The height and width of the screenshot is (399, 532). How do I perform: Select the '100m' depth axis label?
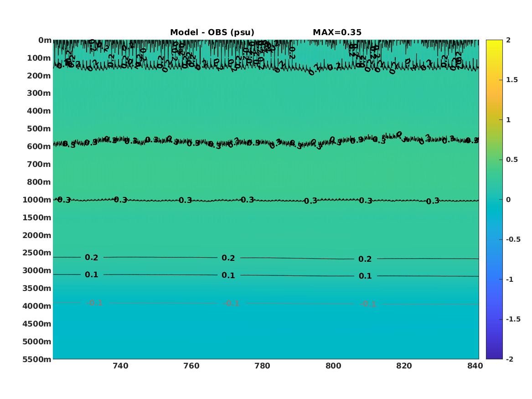39,58
